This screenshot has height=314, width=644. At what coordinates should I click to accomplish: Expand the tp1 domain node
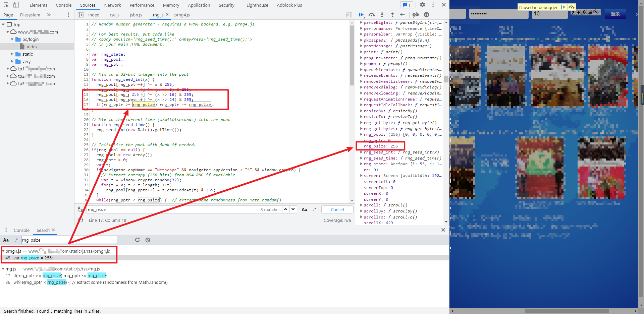8,69
